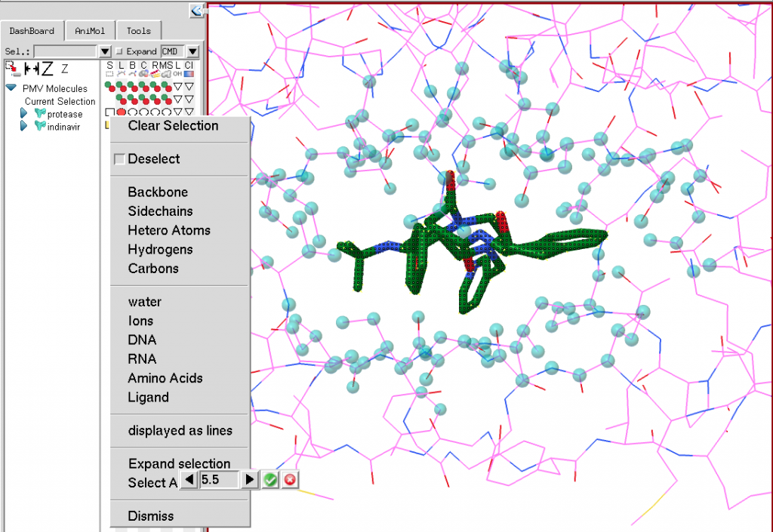Enable protease ribbon circle
This screenshot has height=532, width=773.
coord(155,112)
